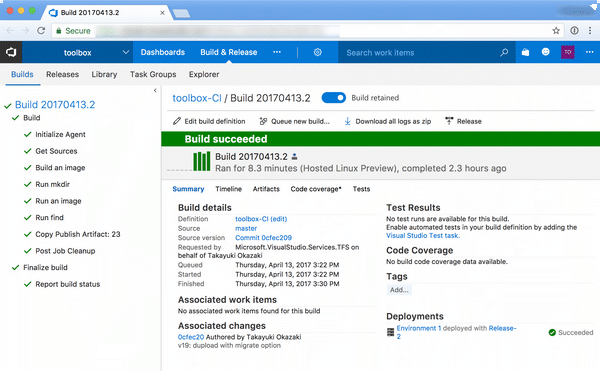
Task: Download all logs as zip
Action: (x=387, y=121)
